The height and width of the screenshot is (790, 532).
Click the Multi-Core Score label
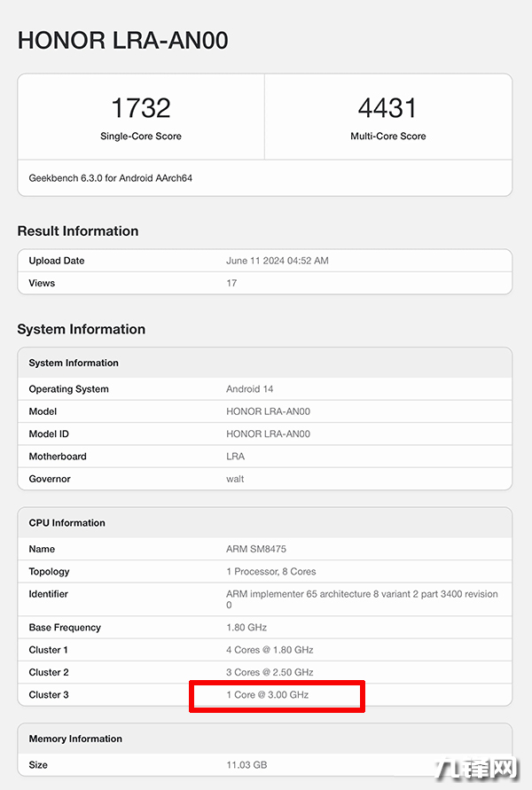387,137
